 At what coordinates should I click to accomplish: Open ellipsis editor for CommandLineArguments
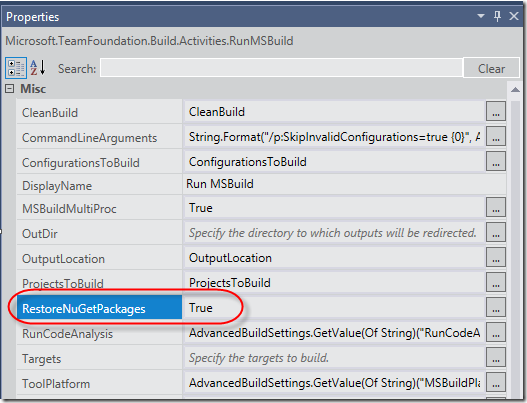496,136
